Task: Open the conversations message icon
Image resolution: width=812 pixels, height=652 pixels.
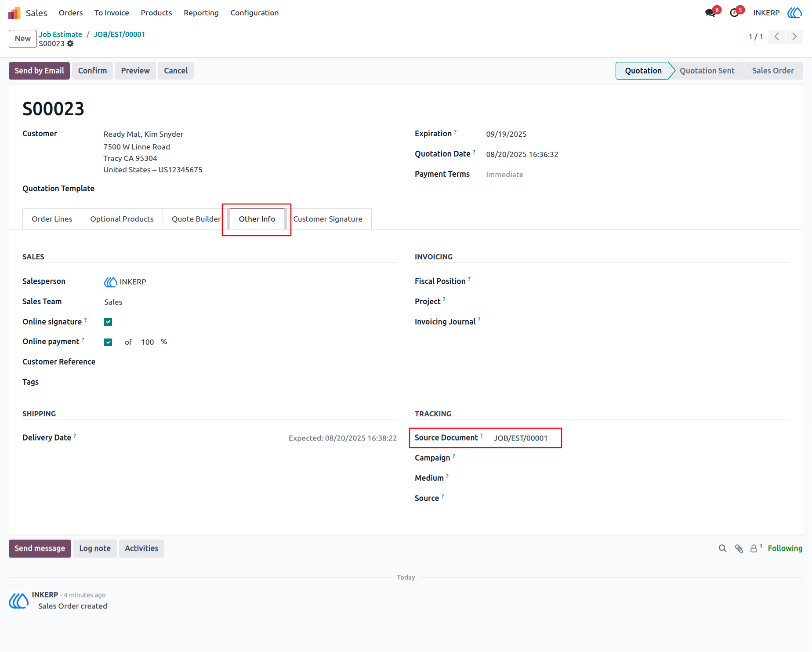Action: (710, 13)
